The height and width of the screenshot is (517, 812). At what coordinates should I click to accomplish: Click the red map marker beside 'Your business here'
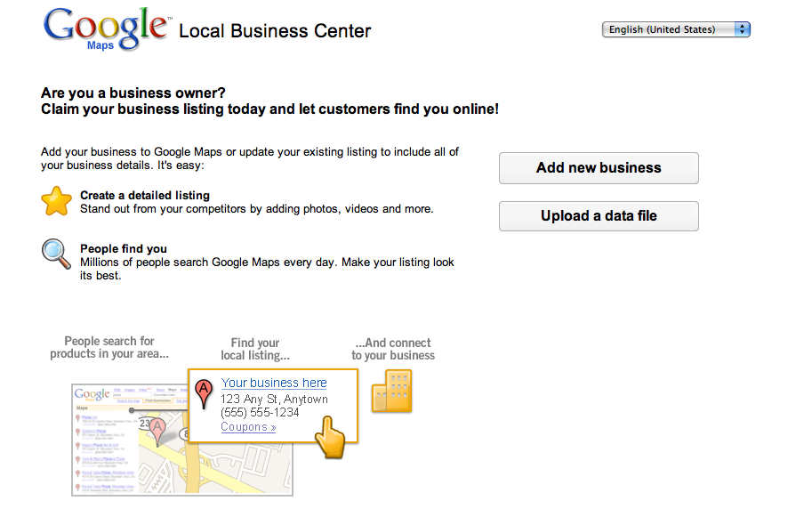(204, 393)
